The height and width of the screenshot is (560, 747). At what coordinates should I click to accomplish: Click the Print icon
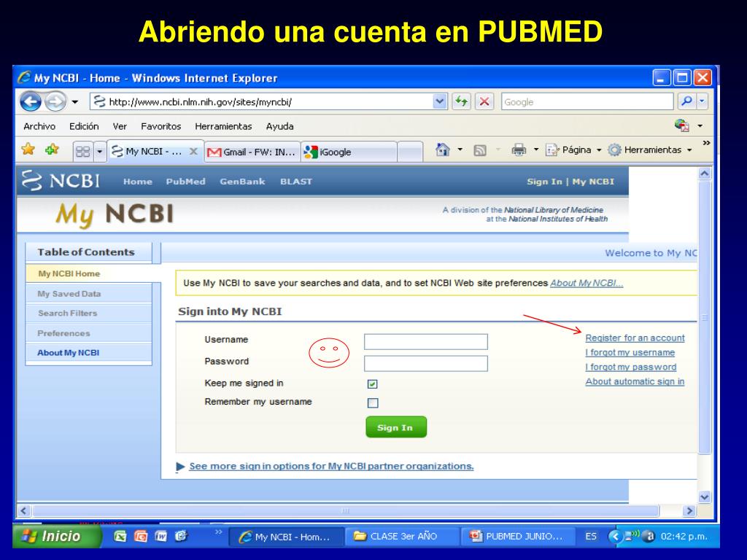(x=519, y=150)
